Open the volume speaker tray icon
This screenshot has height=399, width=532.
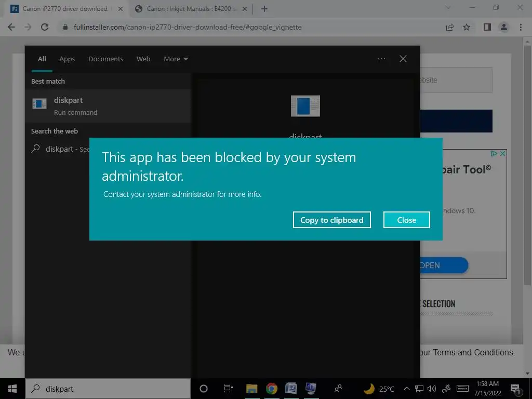[432, 389]
